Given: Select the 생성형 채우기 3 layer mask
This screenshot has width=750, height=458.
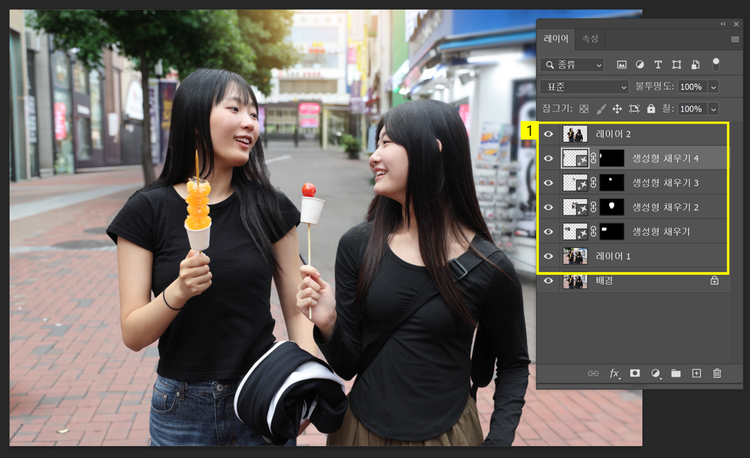Looking at the screenshot, I should click(x=611, y=183).
